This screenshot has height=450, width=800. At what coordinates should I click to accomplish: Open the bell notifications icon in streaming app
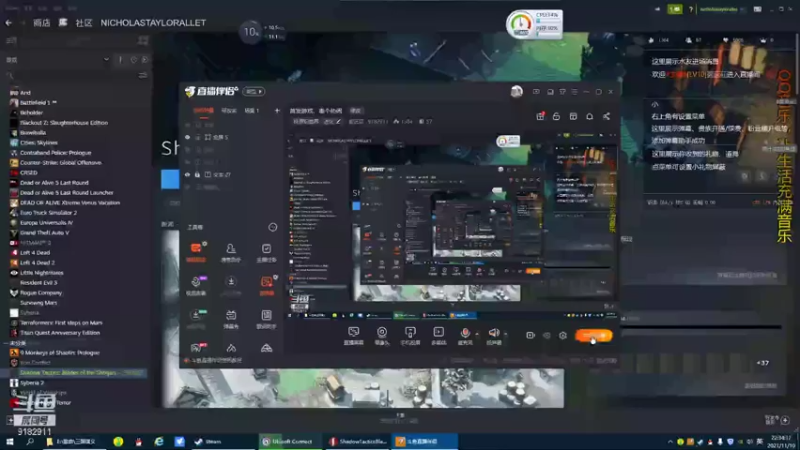coord(589,116)
